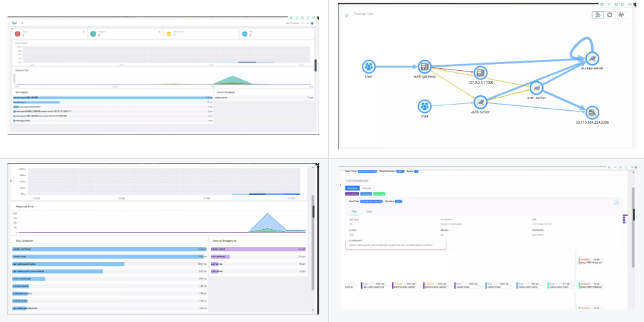Select the user-center node in topology map
This screenshot has height=322, width=644.
pos(537,88)
